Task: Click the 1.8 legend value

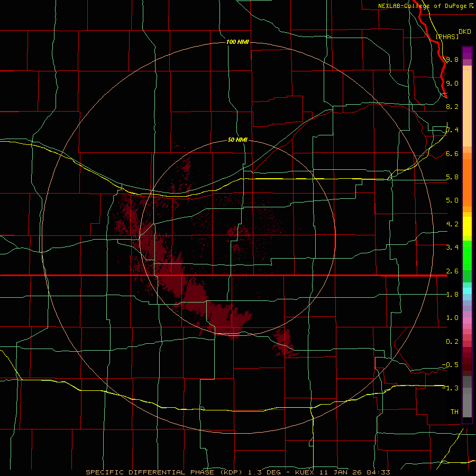Action: click(x=452, y=294)
